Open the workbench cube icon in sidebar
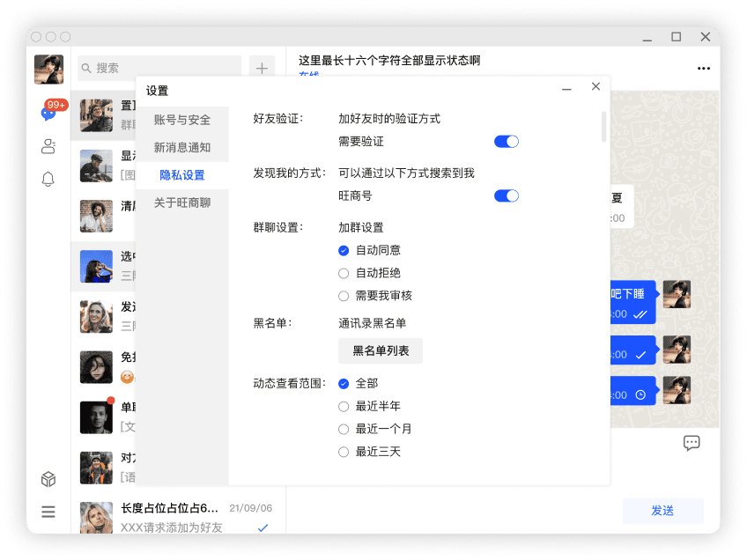This screenshot has height=560, width=747. 48,479
